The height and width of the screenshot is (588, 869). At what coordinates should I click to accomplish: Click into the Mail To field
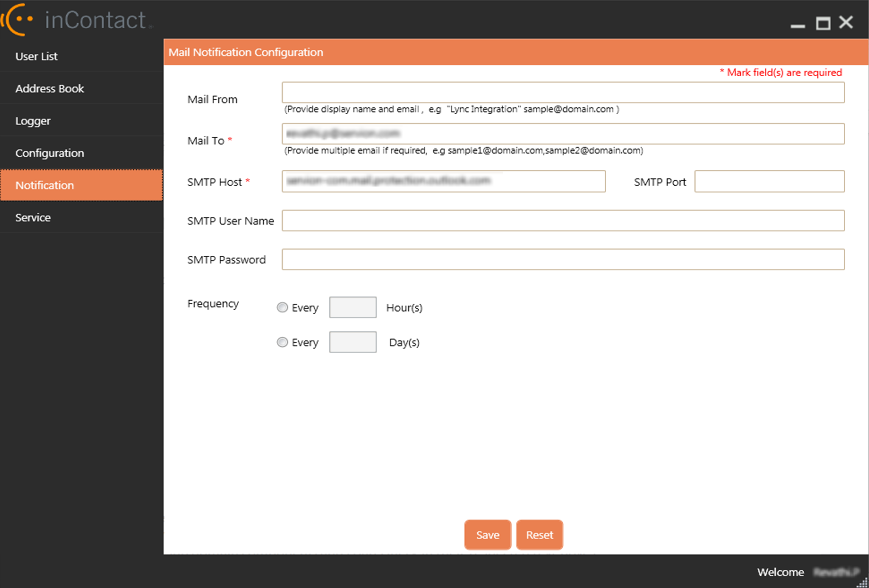(x=563, y=134)
